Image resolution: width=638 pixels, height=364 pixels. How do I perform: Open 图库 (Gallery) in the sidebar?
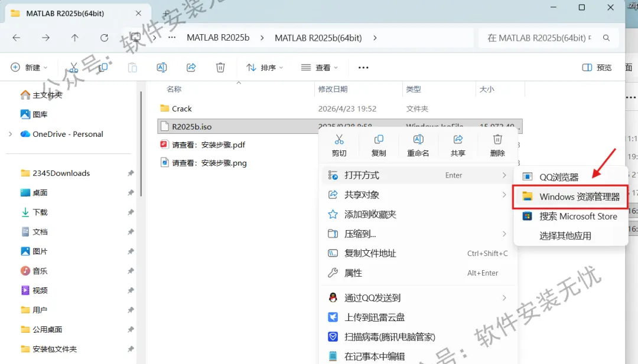[x=34, y=114]
